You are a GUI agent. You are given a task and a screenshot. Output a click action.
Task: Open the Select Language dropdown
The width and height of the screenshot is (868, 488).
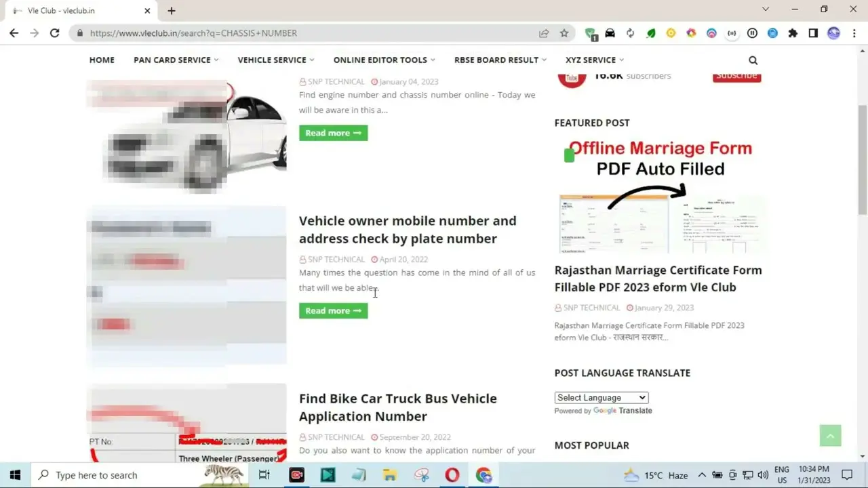[x=601, y=398]
